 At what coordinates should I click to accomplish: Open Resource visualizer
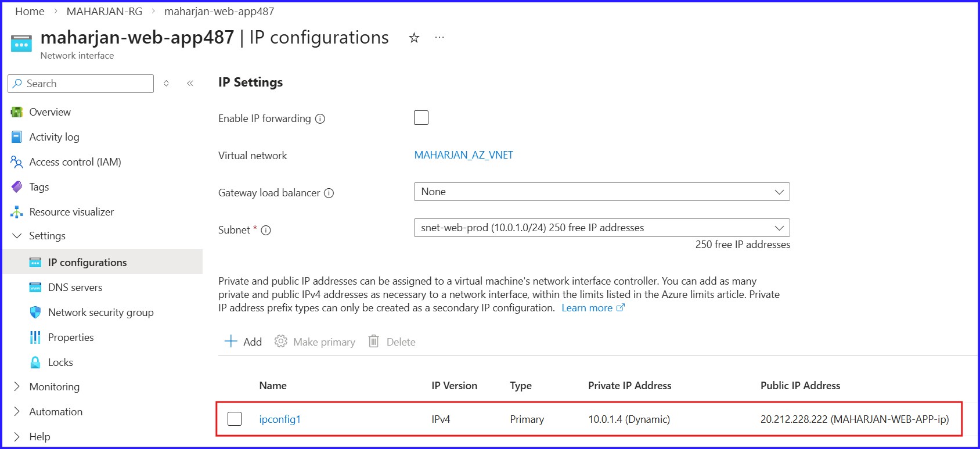click(71, 211)
